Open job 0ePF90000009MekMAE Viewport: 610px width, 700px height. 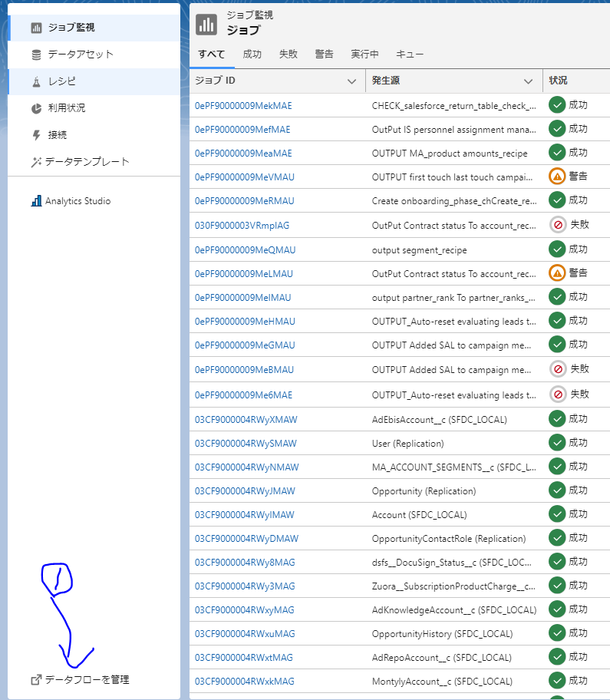[x=243, y=106]
